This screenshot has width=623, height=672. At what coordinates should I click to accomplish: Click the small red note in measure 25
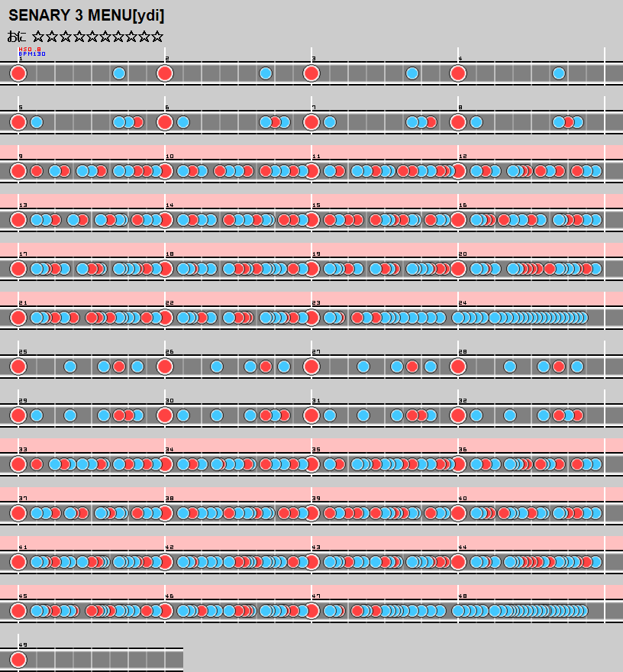point(119,367)
